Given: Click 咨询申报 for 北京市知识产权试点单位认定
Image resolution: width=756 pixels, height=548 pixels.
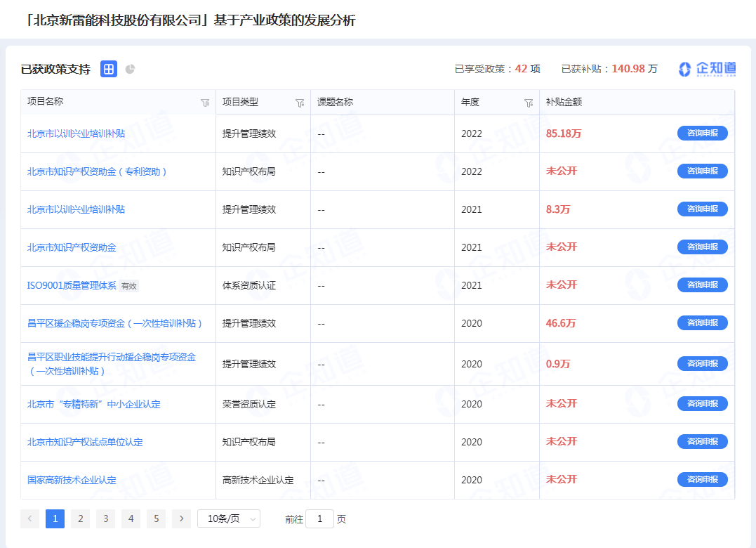Looking at the screenshot, I should coord(703,441).
